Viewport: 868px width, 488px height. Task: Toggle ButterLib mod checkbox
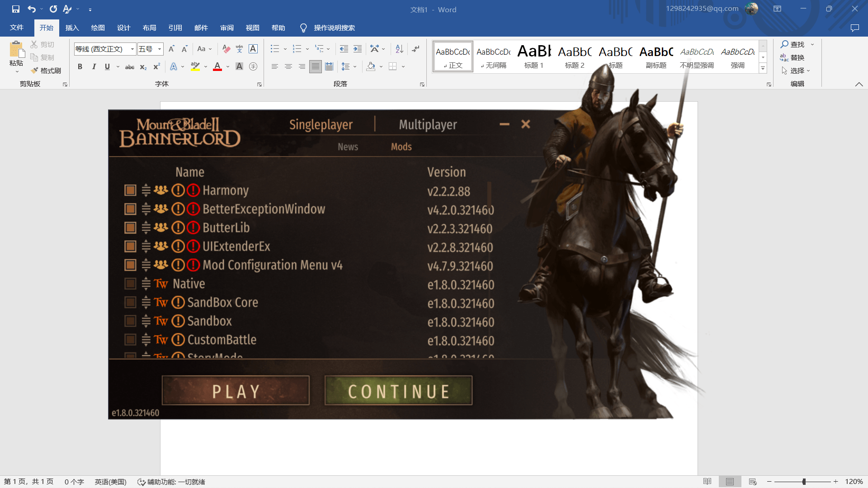point(130,227)
